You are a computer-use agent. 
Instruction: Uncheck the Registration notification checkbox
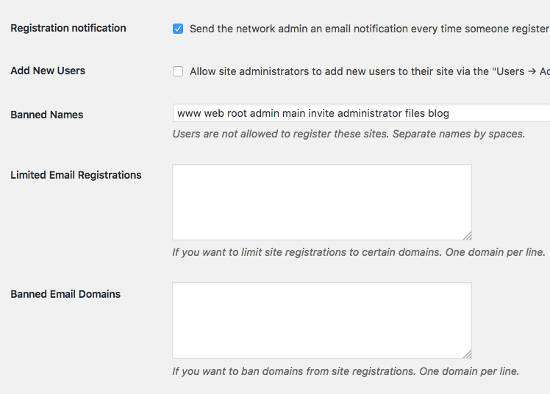click(178, 29)
